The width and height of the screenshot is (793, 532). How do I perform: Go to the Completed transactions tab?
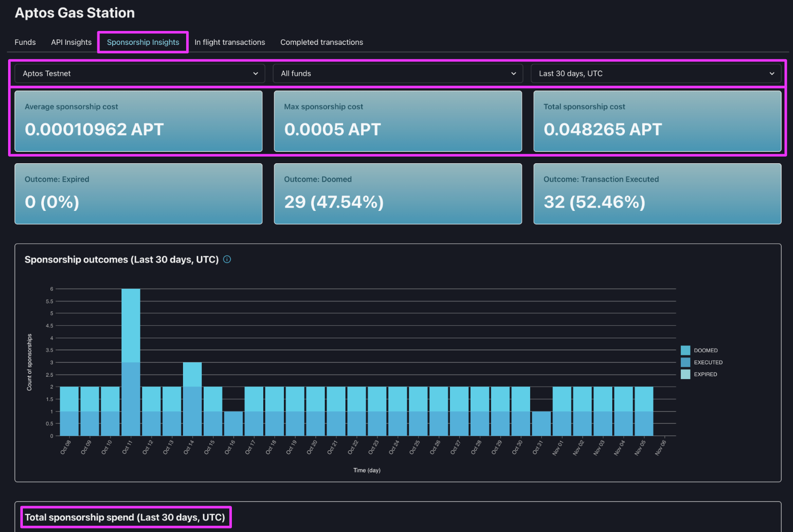pyautogui.click(x=322, y=42)
